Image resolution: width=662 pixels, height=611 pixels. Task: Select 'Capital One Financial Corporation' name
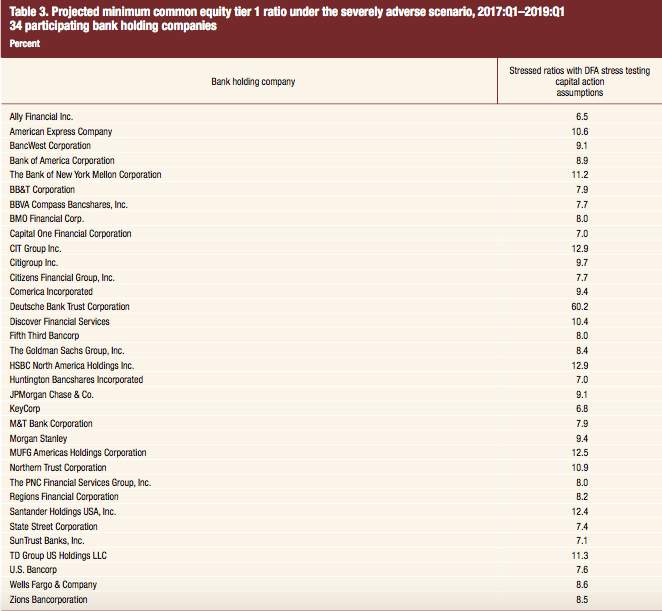pyautogui.click(x=70, y=234)
